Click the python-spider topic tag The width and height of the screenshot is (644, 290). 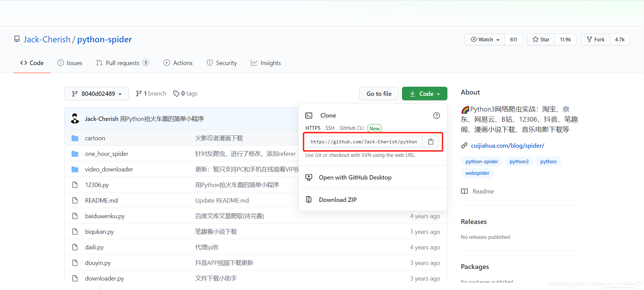482,162
